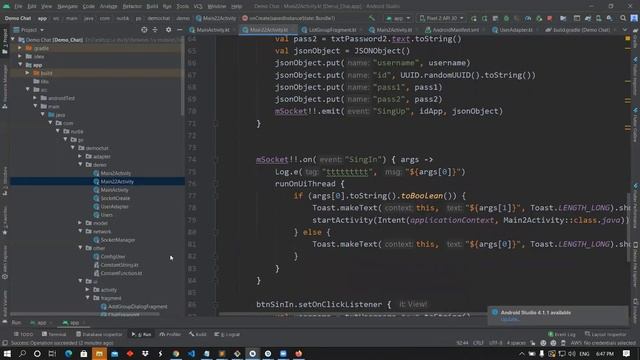Image resolution: width=640 pixels, height=360 pixels.
Task: Click the locate-file target icon in Project panel
Action: 144,30
